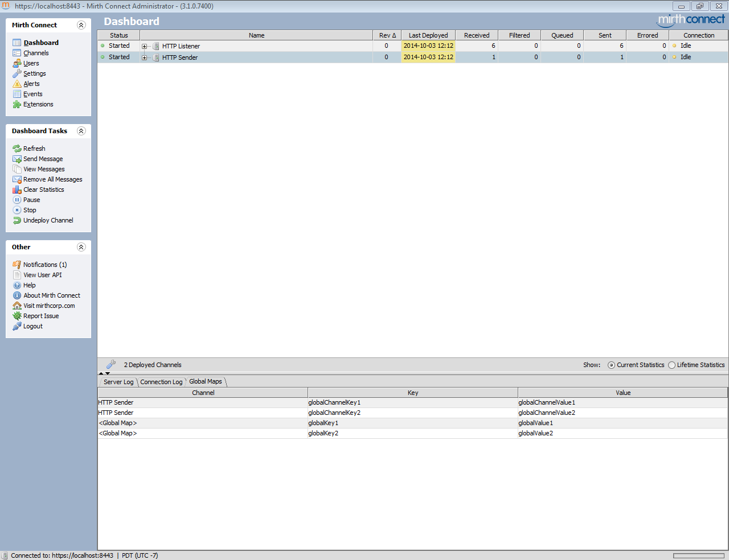The width and height of the screenshot is (729, 560).
Task: Click the Channel column header
Action: point(203,393)
